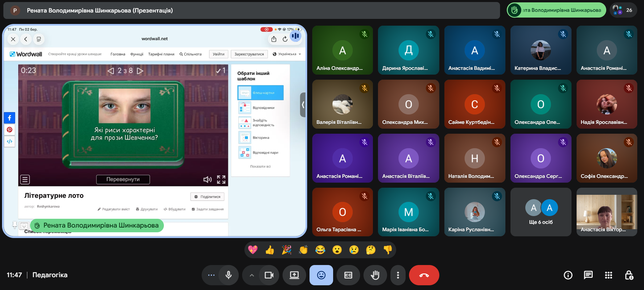Select Анастасія Віктор... video tile

click(607, 212)
